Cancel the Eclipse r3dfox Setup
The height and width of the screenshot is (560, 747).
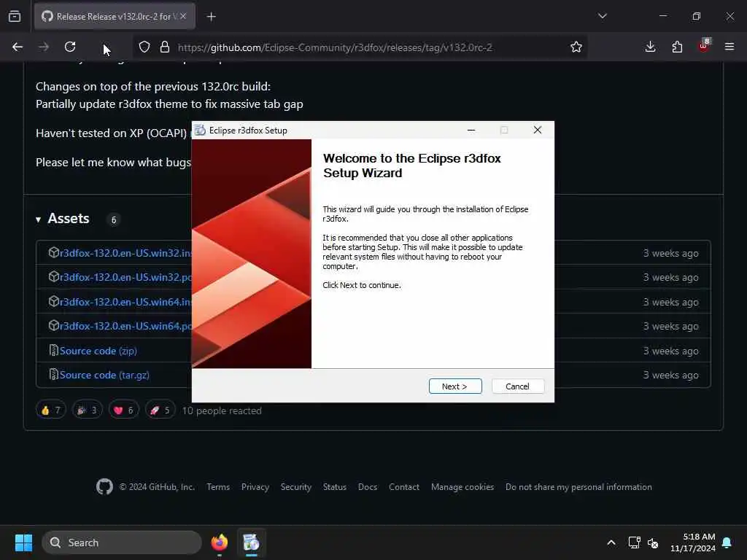(x=517, y=386)
